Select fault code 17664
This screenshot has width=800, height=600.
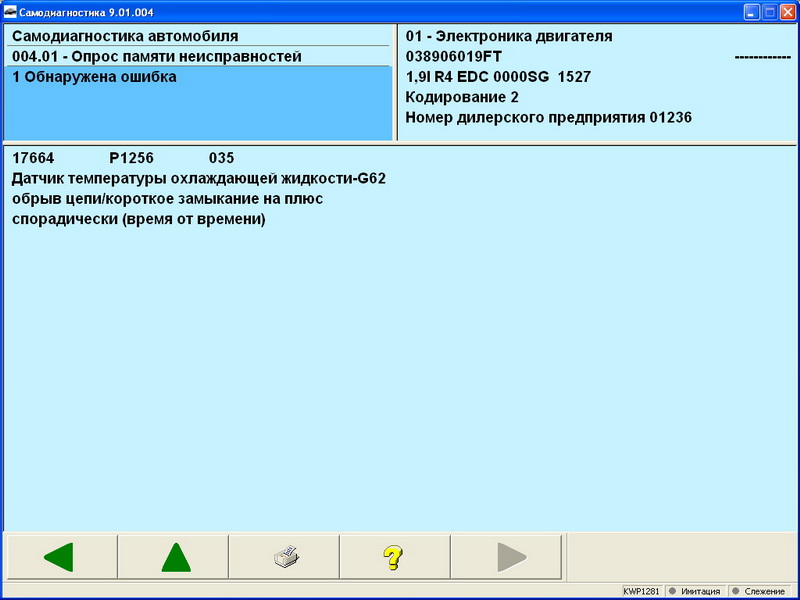[33, 158]
